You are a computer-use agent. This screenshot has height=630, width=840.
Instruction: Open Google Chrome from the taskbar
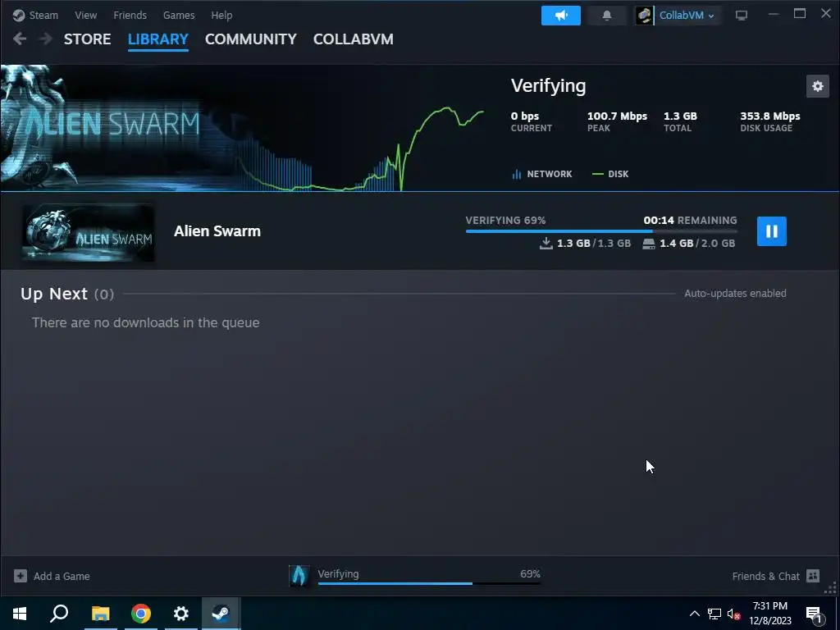pyautogui.click(x=141, y=614)
